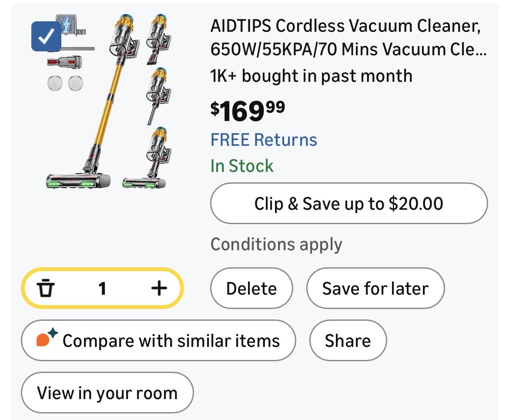
Task: Open Compare with similar items
Action: click(158, 341)
